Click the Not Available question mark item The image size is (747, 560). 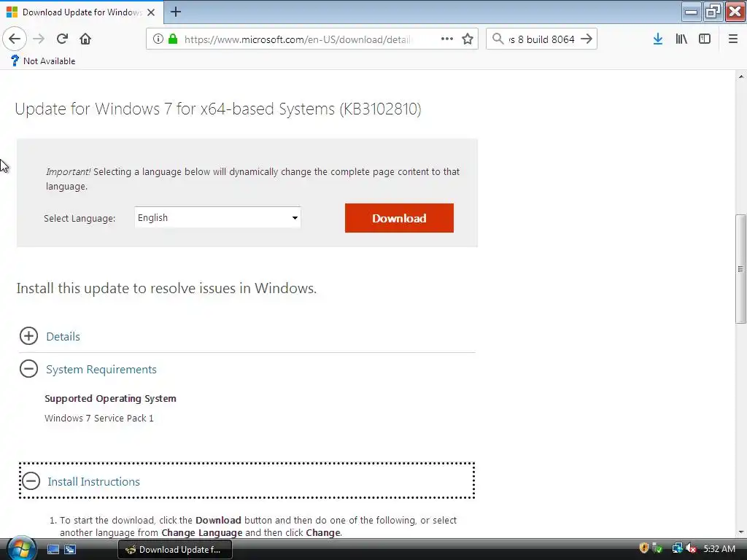click(x=42, y=61)
